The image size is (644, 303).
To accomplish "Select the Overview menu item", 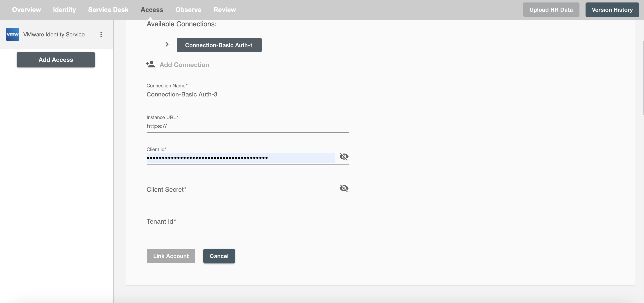I will (26, 9).
